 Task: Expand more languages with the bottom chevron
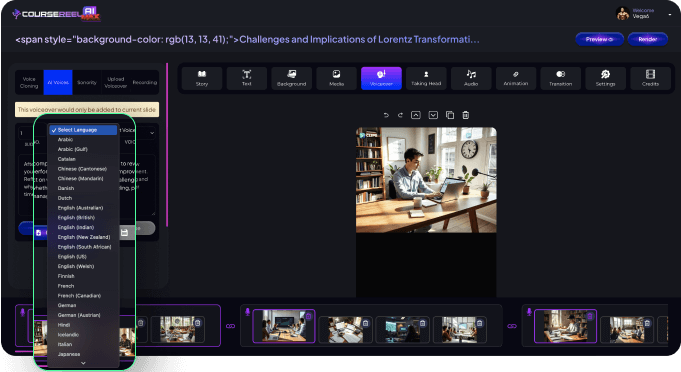[83, 363]
